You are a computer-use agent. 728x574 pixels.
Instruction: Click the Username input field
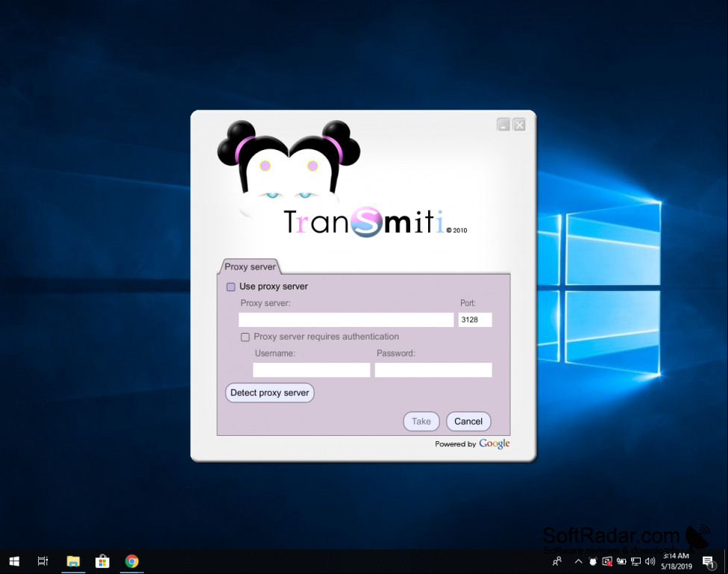coord(312,370)
